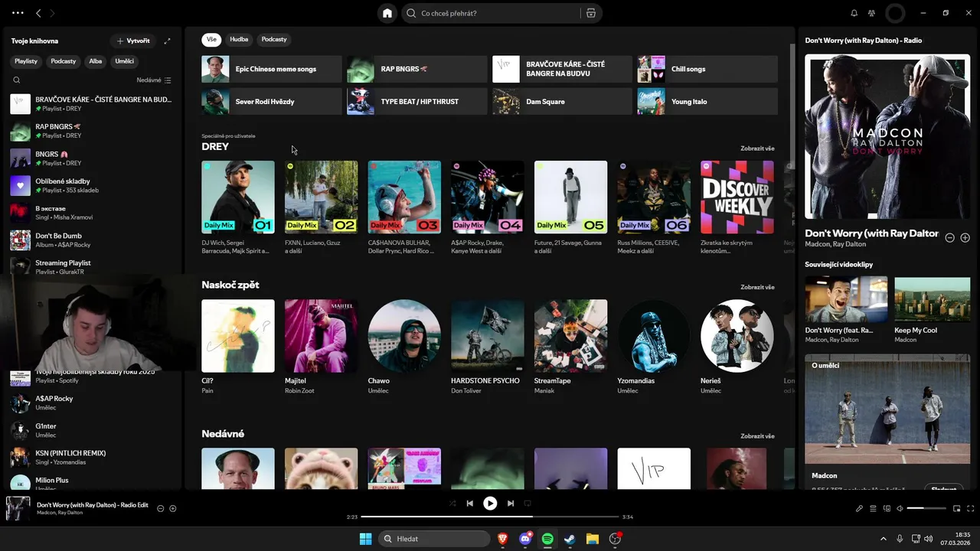Screen dimensions: 980x551
Task: Open lyrics with the microphone icon
Action: tap(859, 508)
